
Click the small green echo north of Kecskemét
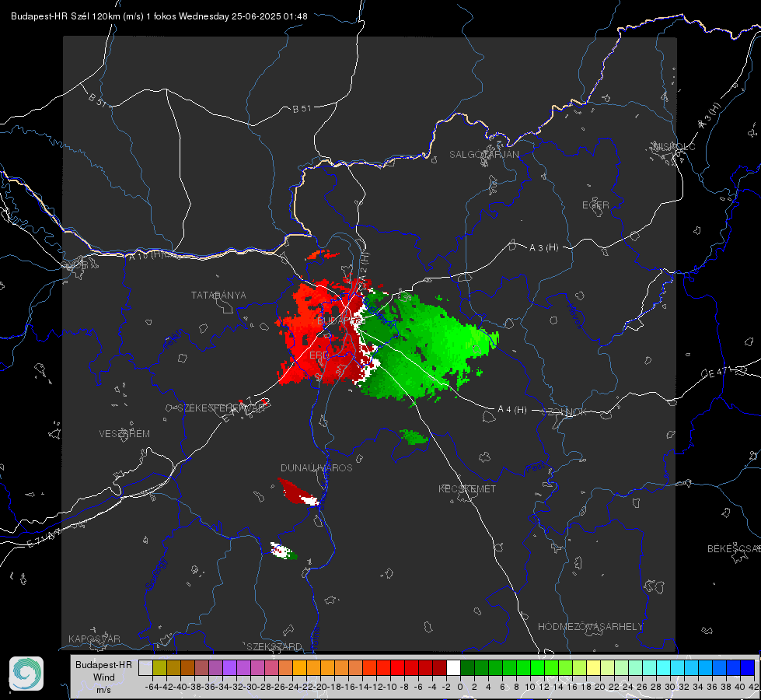(414, 436)
